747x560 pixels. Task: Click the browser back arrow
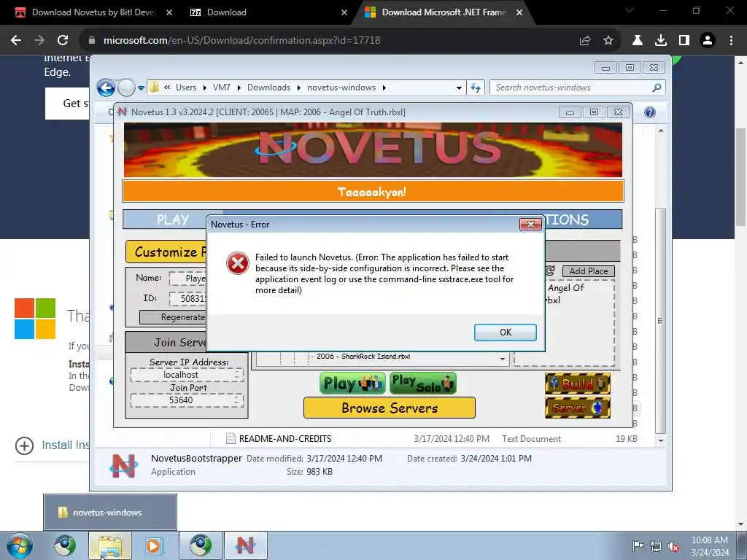(x=16, y=41)
